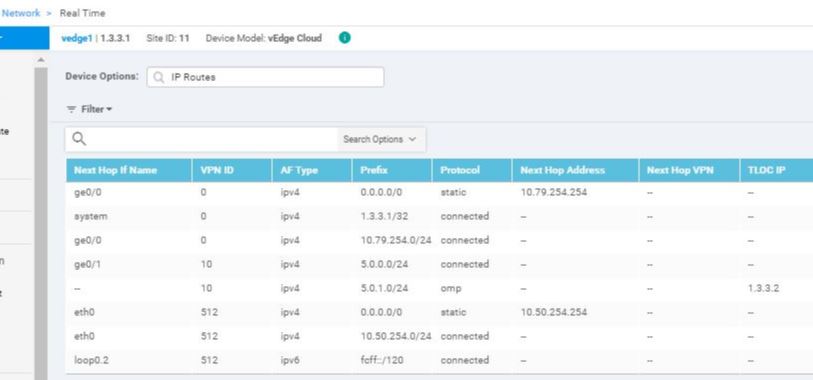
Task: Open the Search Options dropdown
Action: click(x=380, y=139)
